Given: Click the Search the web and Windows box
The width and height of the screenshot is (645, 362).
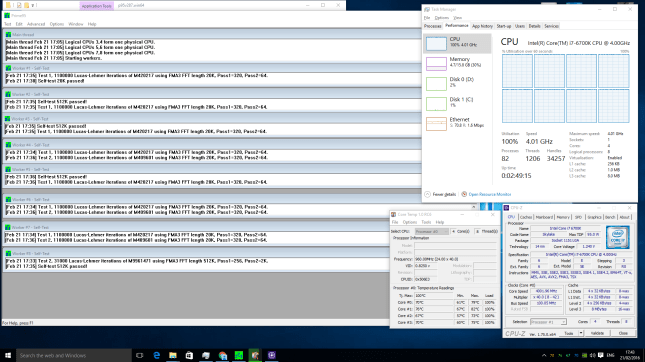Looking at the screenshot, I should (x=73, y=355).
